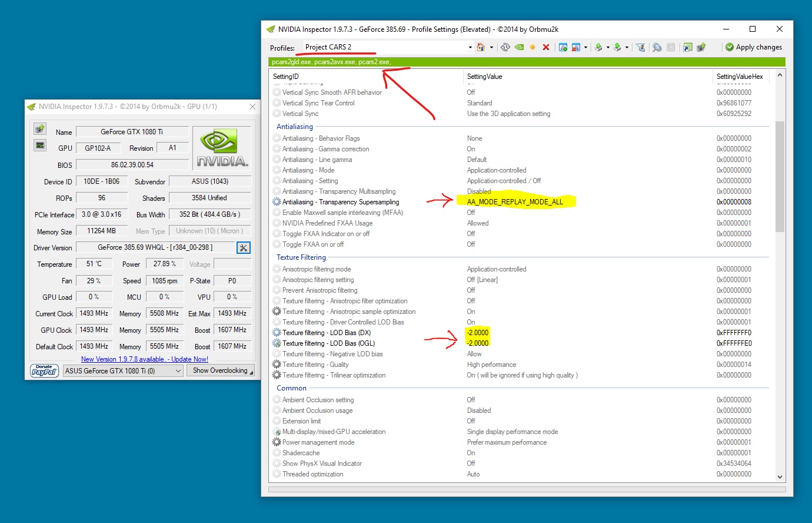812x523 pixels.
Task: Select the AA_MODE_REPLAY_MODE_ALL value cell
Action: [x=515, y=202]
